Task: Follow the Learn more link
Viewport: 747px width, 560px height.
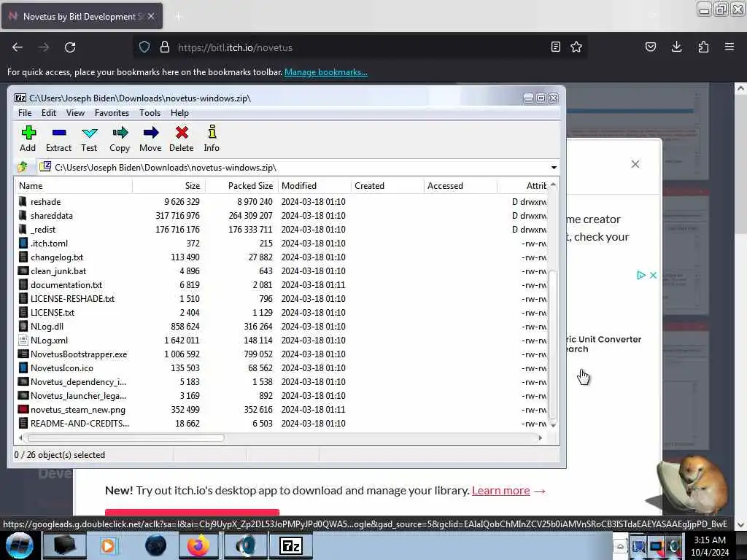Action: (500, 491)
